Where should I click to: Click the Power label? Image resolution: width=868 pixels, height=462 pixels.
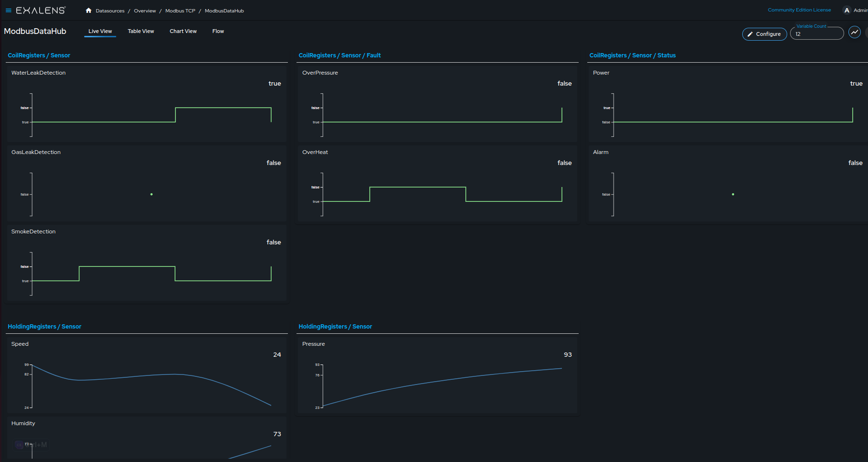(601, 73)
